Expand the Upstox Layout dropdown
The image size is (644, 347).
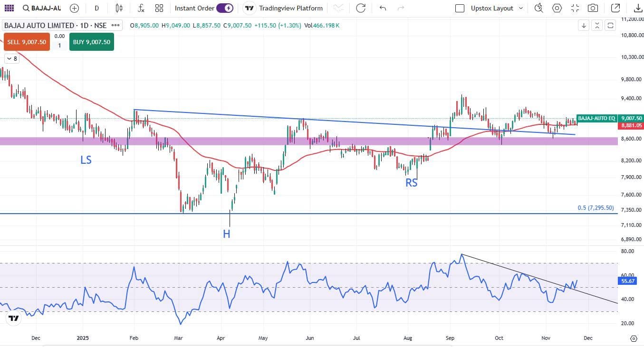click(520, 8)
